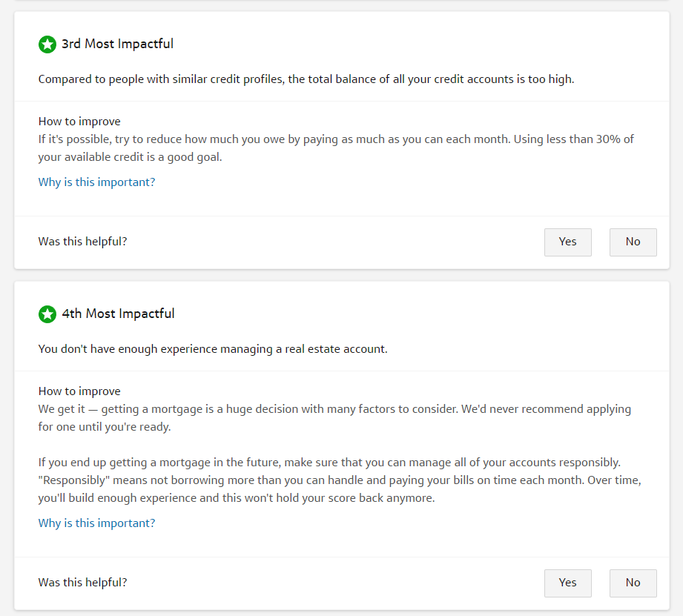Click the paragraph about using less than 30% credit
The height and width of the screenshot is (616, 683).
pyautogui.click(x=336, y=148)
